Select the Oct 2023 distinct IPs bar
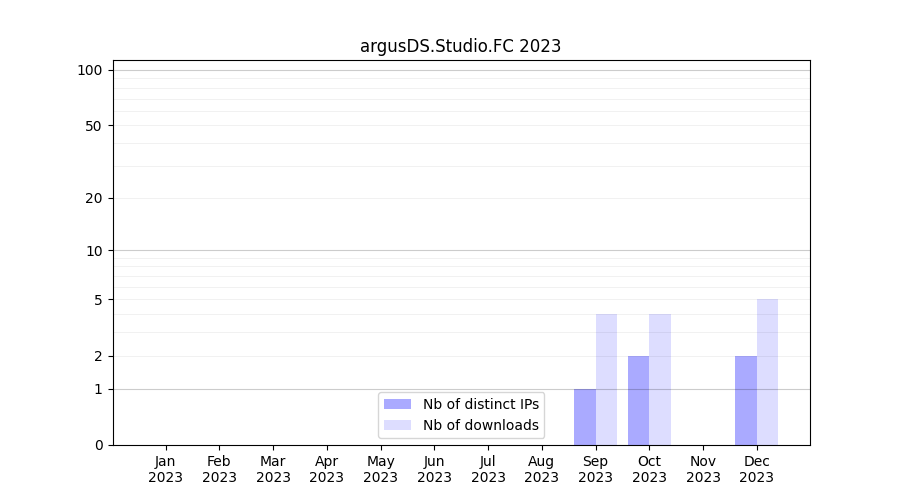This screenshot has width=900, height=500. point(638,400)
